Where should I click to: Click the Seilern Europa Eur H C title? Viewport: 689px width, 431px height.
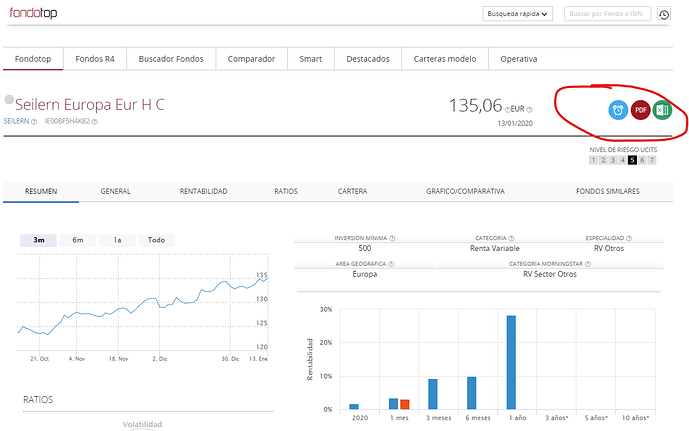point(90,105)
